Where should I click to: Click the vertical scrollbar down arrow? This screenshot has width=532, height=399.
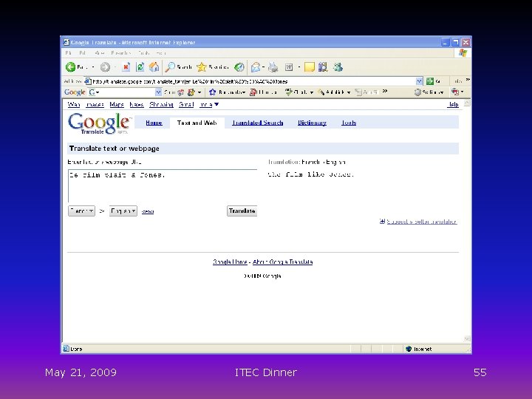467,338
